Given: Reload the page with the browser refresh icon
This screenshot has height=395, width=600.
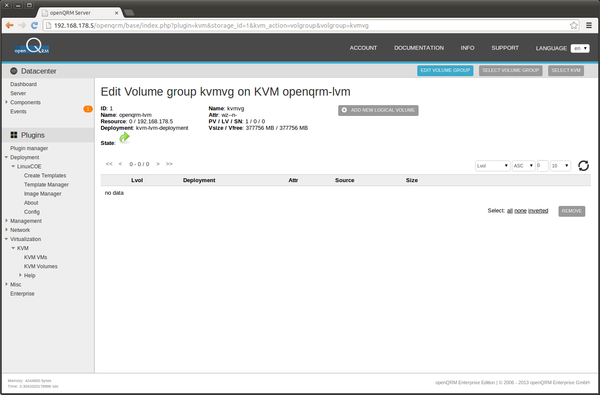Looking at the screenshot, I should click(x=34, y=25).
